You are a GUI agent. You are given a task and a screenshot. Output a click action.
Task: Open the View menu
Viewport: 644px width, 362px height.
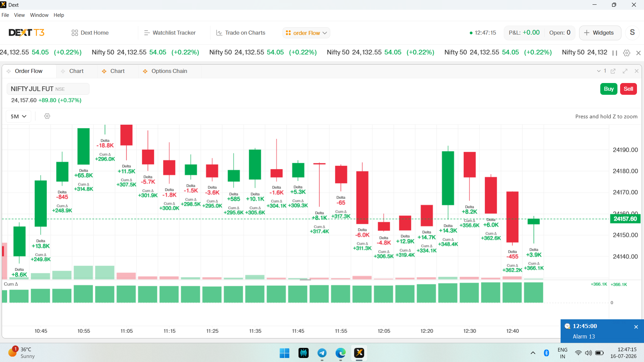coord(19,15)
